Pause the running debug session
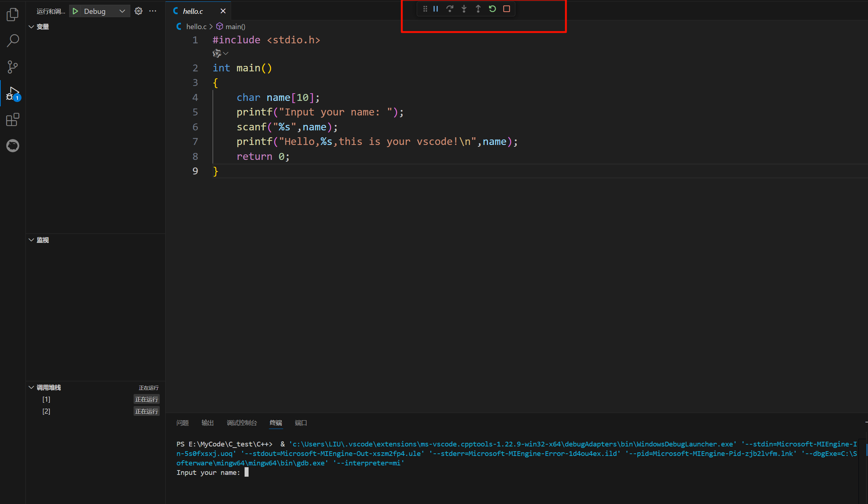The width and height of the screenshot is (868, 504). (436, 9)
